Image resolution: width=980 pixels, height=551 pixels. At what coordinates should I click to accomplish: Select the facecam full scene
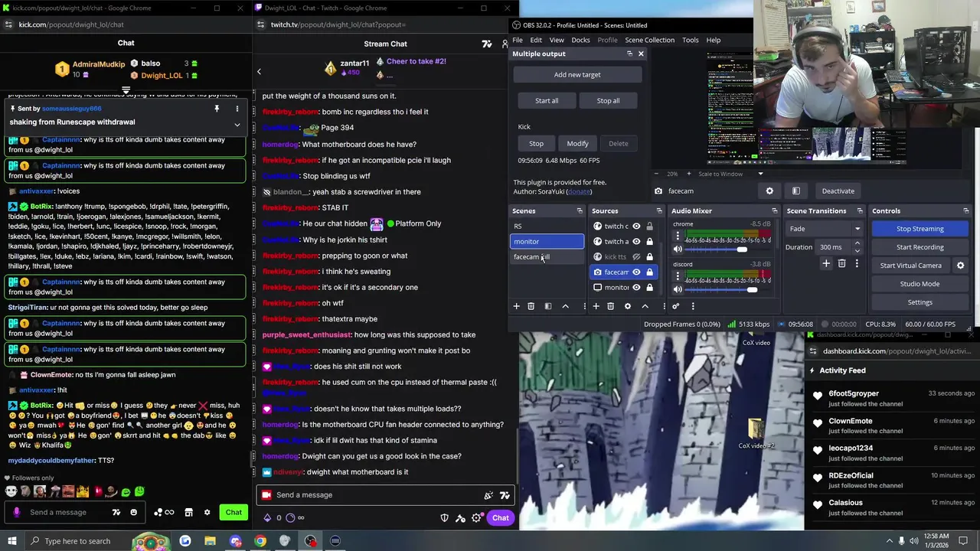tap(547, 257)
